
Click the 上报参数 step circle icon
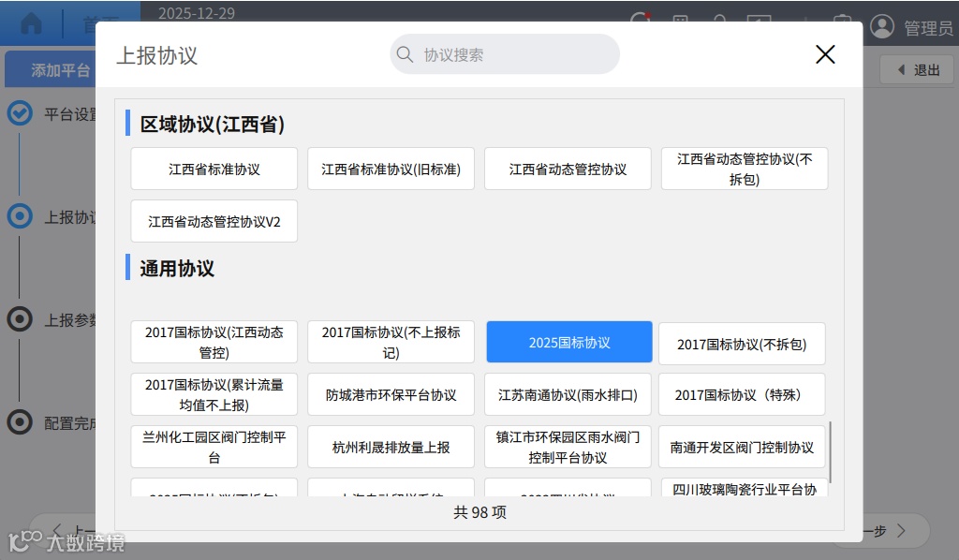pos(20,319)
